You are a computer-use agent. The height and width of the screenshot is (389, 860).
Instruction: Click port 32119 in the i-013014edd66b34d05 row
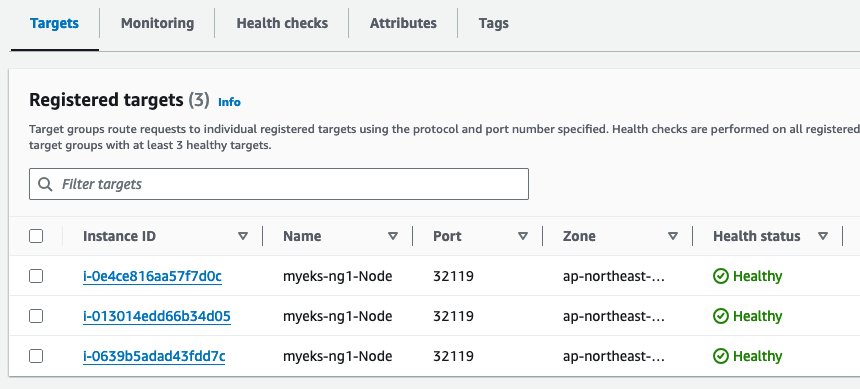point(454,316)
